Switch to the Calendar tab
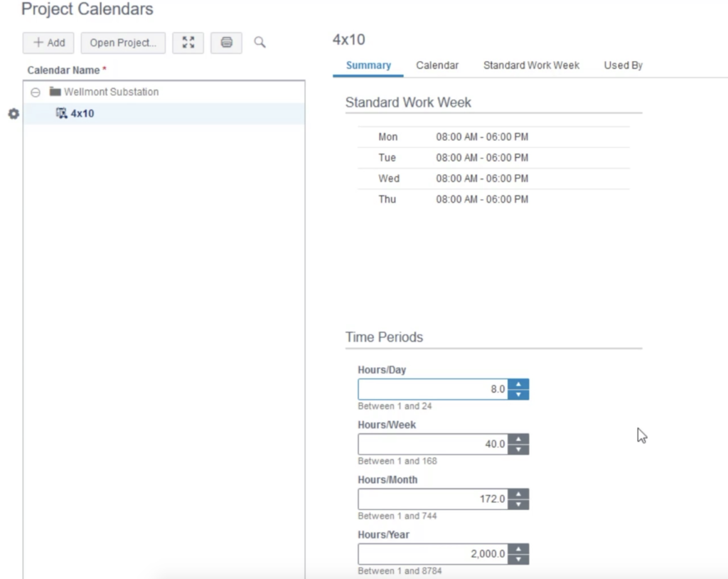This screenshot has width=728, height=579. (x=437, y=65)
